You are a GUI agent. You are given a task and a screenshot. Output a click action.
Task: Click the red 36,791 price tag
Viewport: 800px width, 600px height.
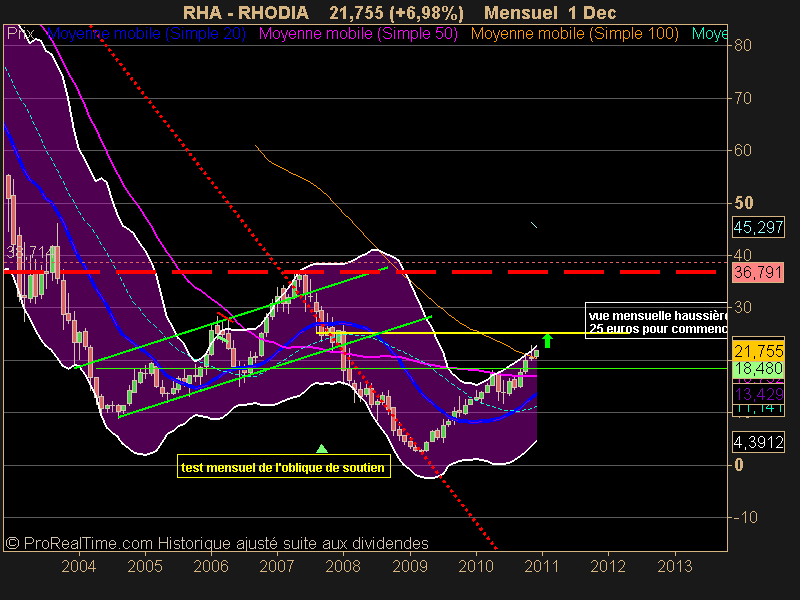coord(758,272)
